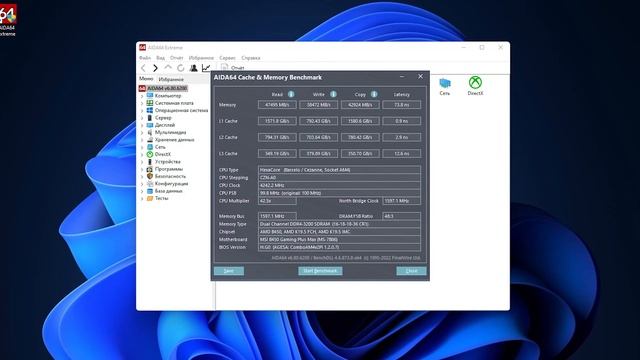Expand the Сеть tree node
The image size is (640, 360).
pos(142,147)
